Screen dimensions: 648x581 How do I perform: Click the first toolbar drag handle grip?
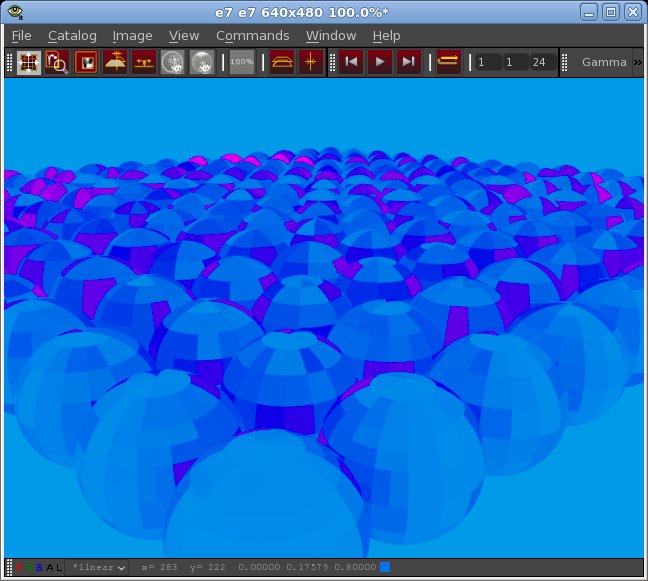click(10, 62)
